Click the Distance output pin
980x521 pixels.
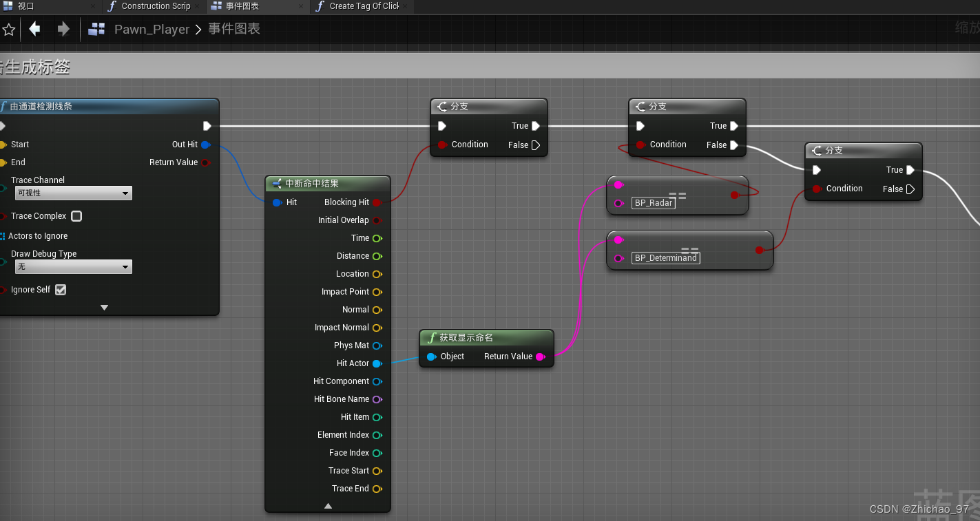377,256
